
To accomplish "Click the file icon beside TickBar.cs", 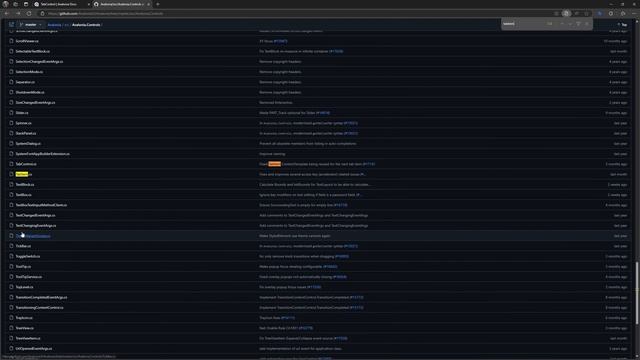I will [x=11, y=246].
